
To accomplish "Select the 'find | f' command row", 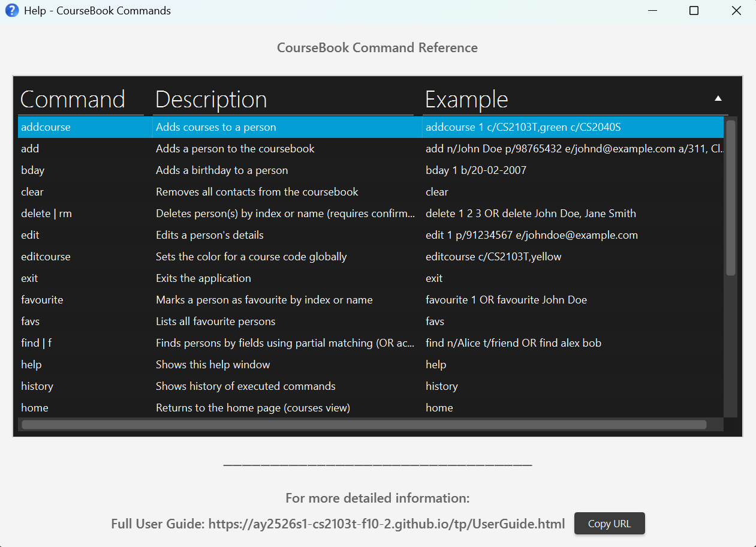I will (36, 343).
